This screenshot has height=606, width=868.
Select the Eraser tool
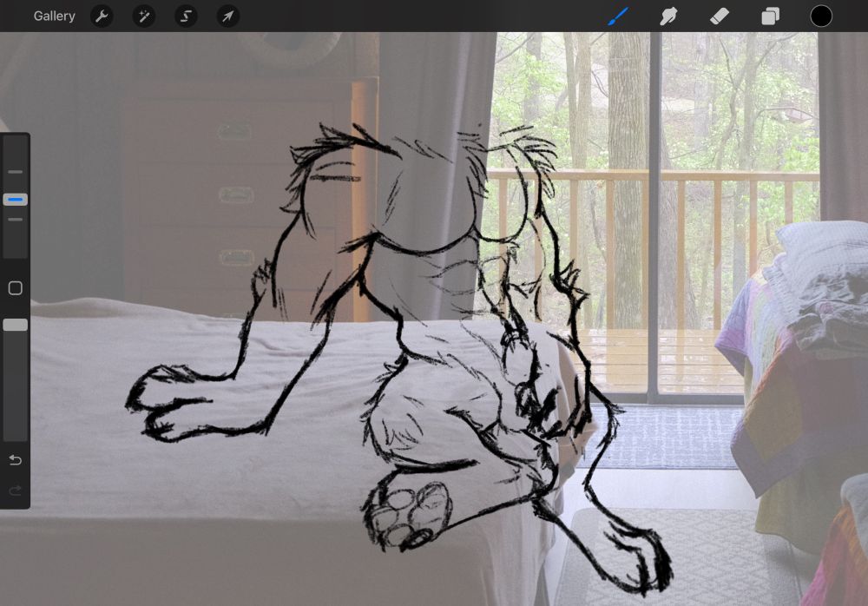coord(720,16)
